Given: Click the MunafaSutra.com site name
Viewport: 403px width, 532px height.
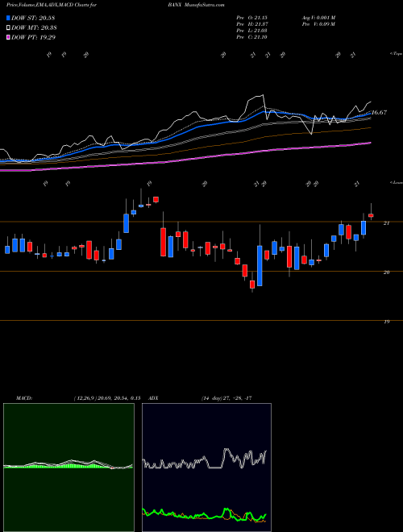Looking at the screenshot, I should [206, 5].
